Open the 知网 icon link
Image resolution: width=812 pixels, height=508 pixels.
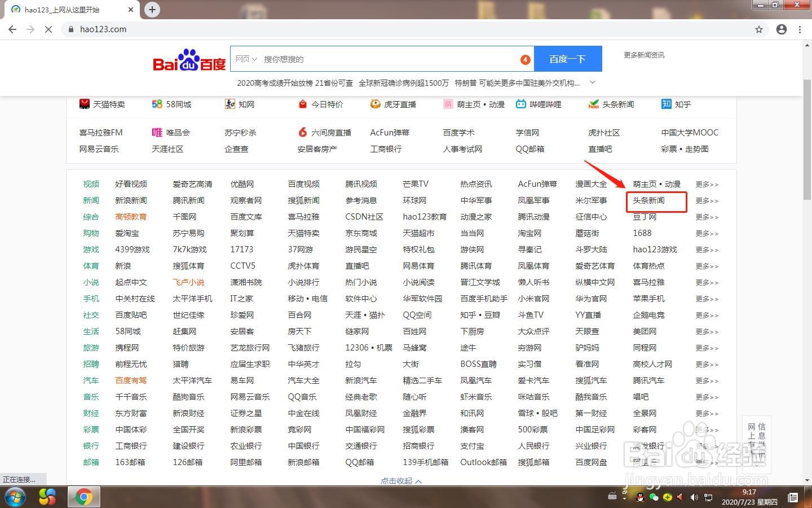tap(230, 104)
